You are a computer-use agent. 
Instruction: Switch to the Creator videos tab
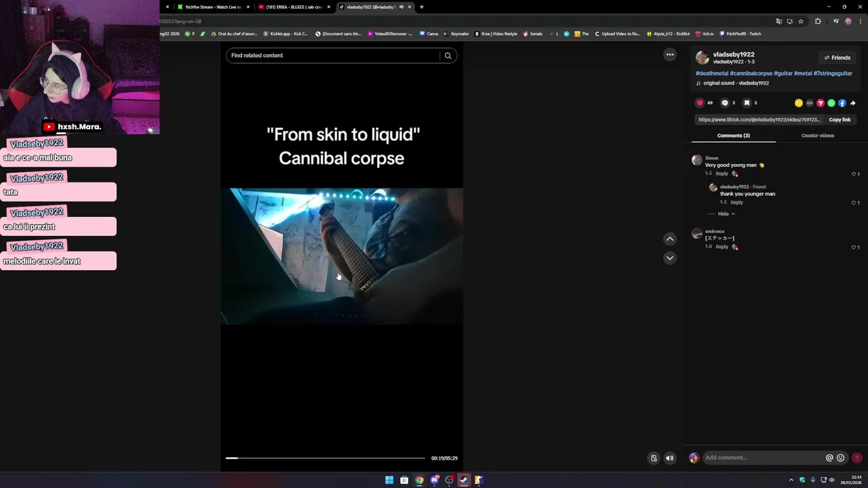coord(818,136)
